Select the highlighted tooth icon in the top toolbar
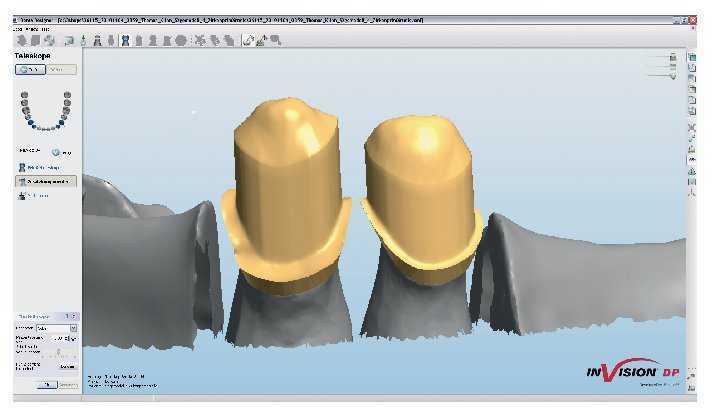The height and width of the screenshot is (412, 712). click(x=124, y=40)
